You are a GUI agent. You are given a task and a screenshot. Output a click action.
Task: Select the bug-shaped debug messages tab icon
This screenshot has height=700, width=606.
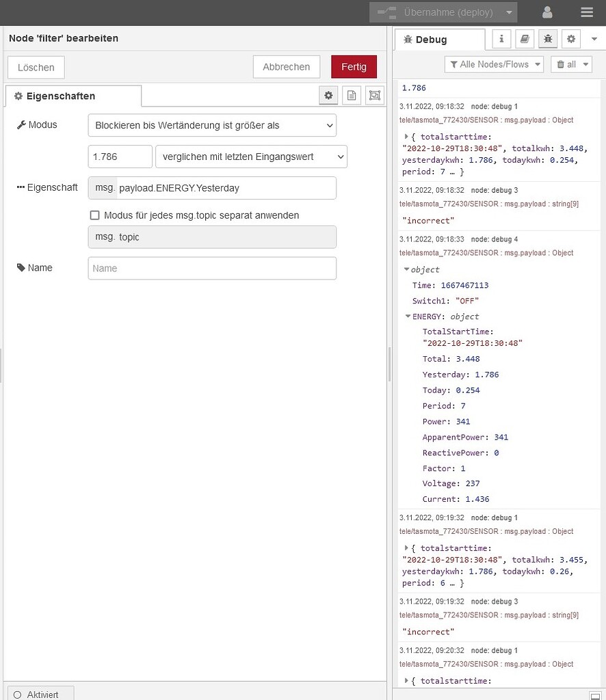pos(547,39)
